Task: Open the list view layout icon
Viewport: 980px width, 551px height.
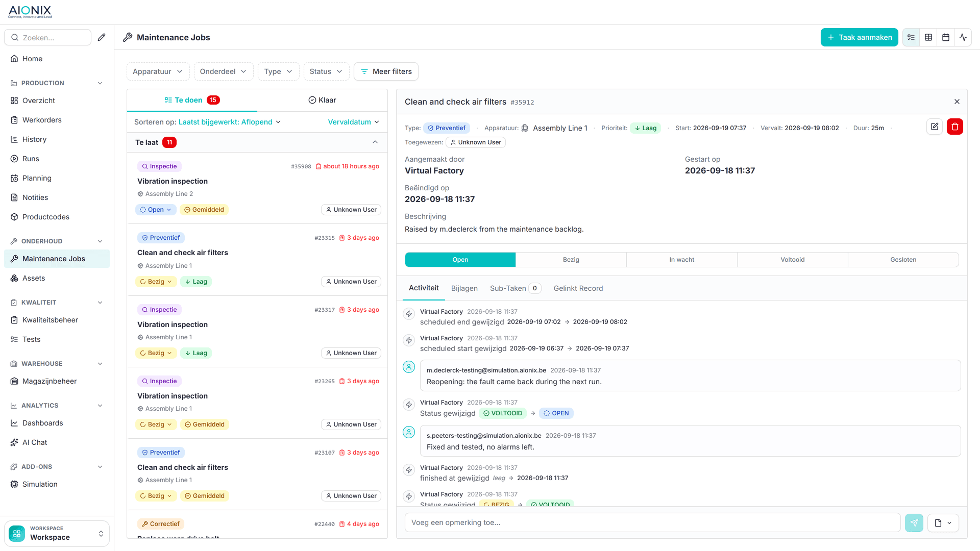Action: point(911,37)
